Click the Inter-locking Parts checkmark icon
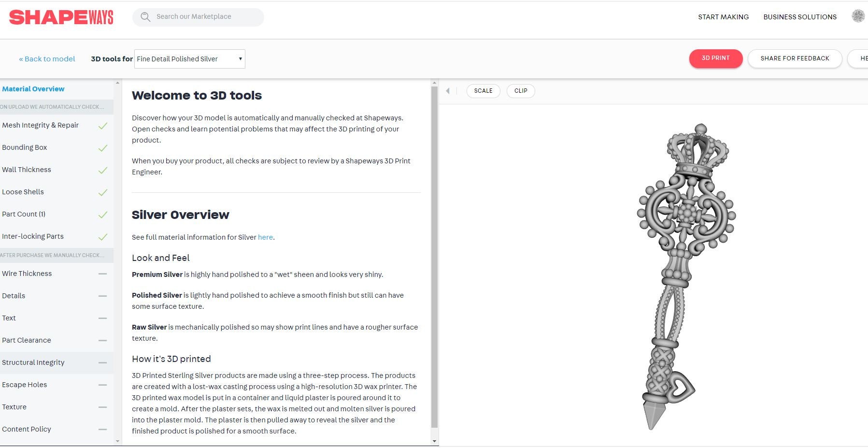This screenshot has width=868, height=448. (x=103, y=237)
